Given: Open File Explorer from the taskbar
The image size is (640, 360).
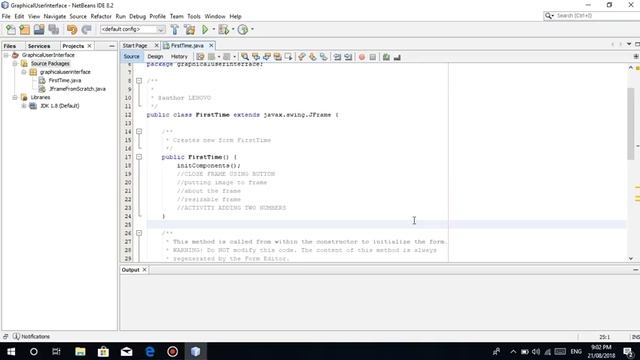Looking at the screenshot, I should [80, 351].
